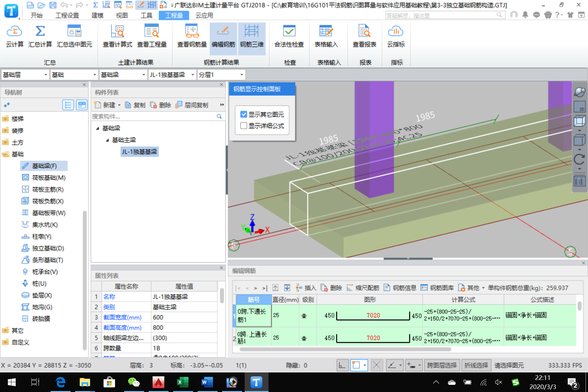Click the undo icon in title bar
588x392 pixels.
[64, 5]
